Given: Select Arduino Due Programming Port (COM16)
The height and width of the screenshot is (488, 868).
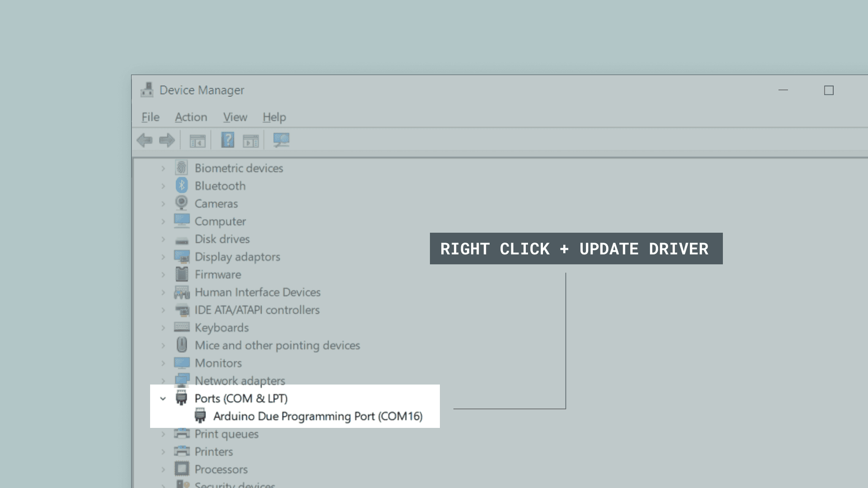Looking at the screenshot, I should 317,416.
